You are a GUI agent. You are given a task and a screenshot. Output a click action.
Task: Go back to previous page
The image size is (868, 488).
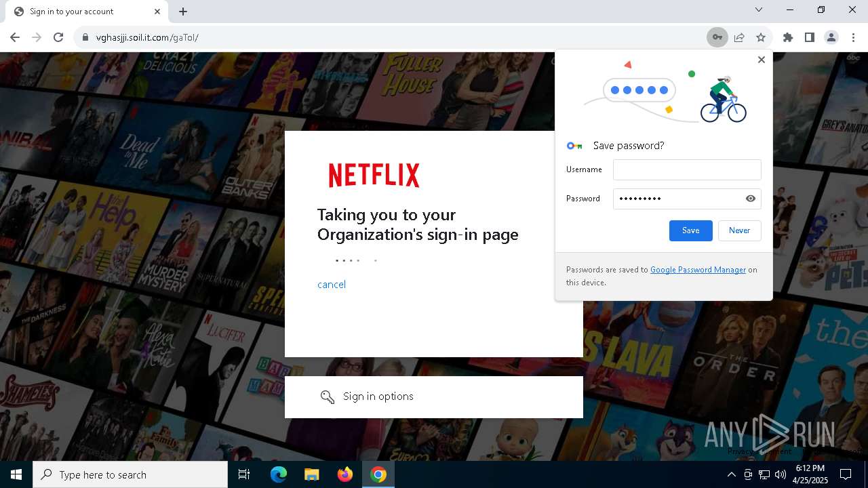(x=15, y=37)
